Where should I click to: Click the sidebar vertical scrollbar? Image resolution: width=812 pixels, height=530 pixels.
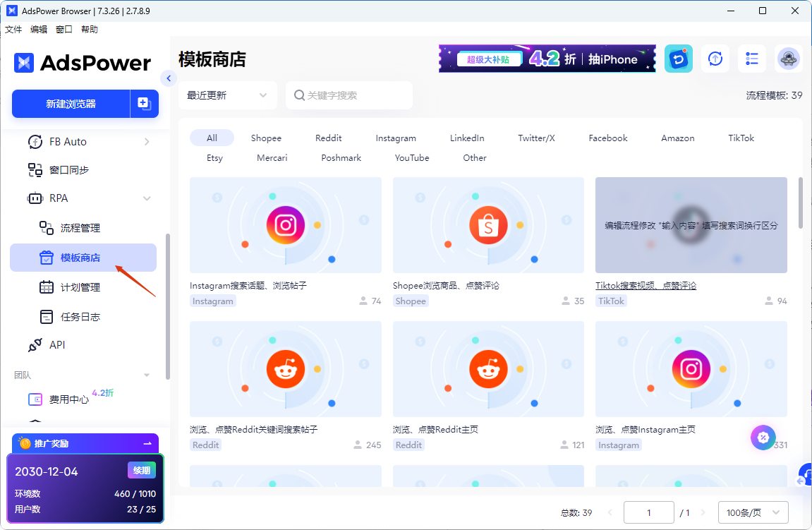pos(167,307)
